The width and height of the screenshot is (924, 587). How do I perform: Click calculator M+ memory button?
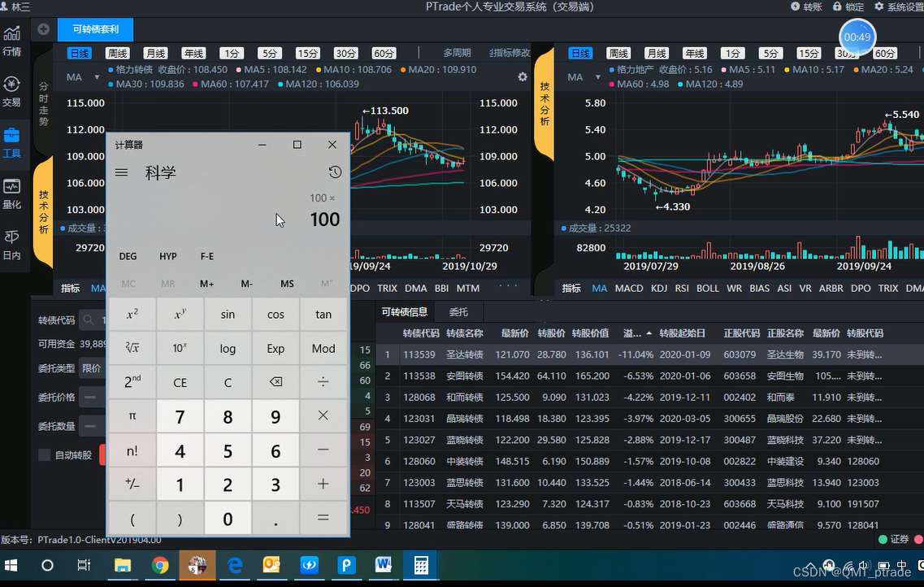(207, 284)
